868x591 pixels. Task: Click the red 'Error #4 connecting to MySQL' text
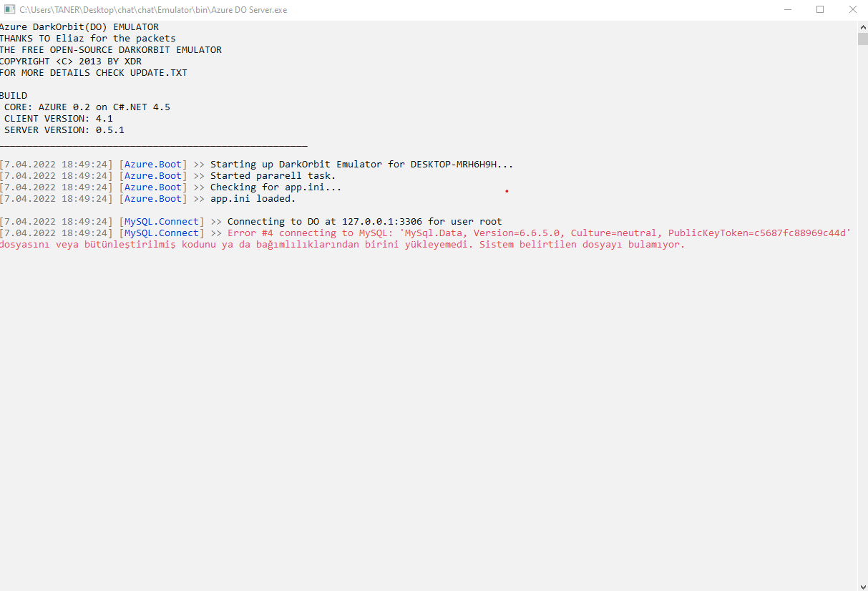(539, 233)
